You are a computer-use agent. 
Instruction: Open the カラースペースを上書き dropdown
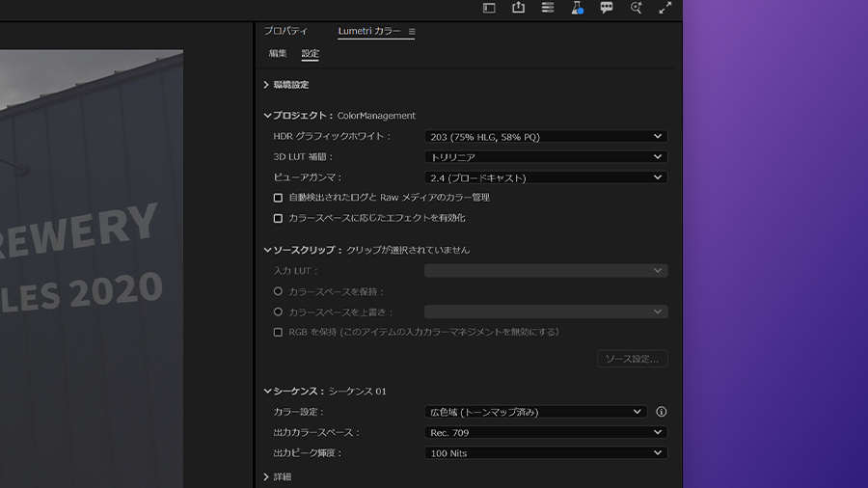pos(546,312)
